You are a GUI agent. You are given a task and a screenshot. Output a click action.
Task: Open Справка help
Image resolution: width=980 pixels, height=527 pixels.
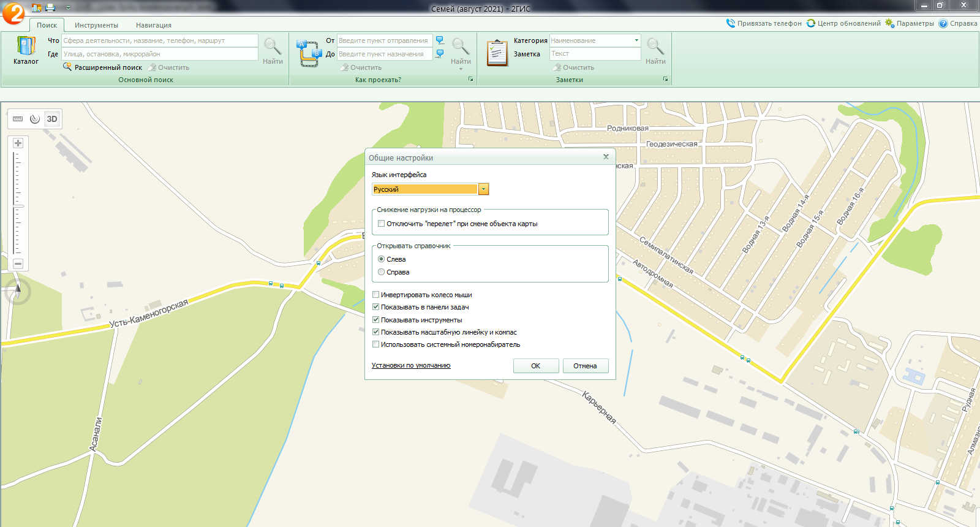tap(958, 23)
